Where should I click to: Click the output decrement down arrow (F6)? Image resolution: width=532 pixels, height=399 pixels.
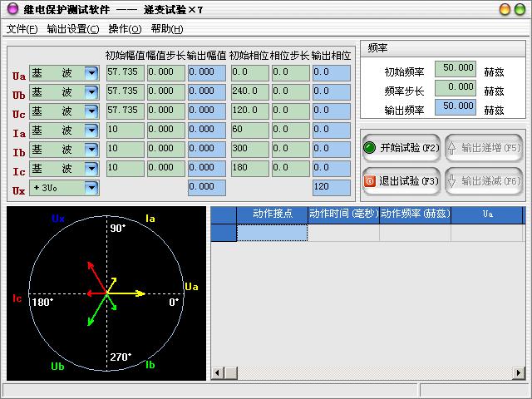click(x=452, y=180)
